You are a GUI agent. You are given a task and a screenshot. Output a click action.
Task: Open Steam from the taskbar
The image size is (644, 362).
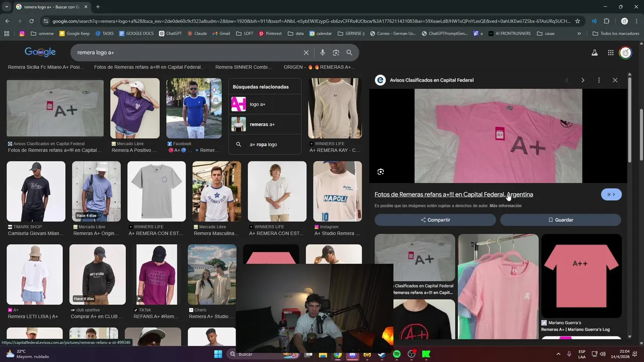pyautogui.click(x=382, y=354)
